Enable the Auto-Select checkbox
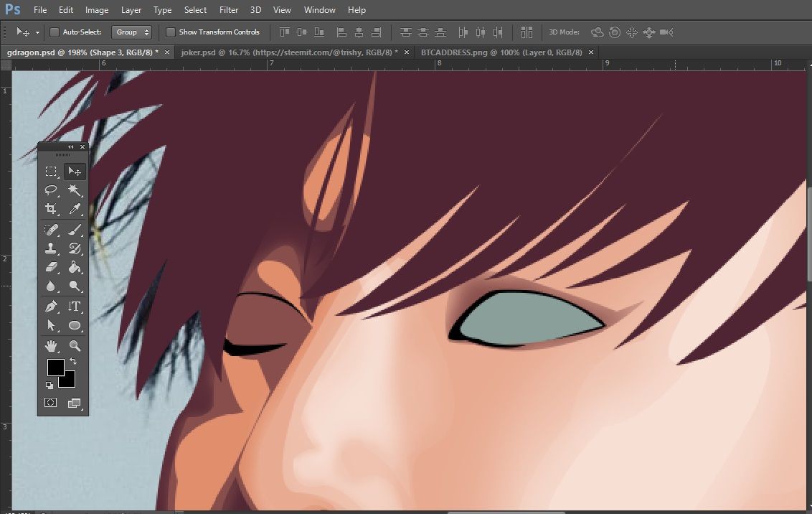812x514 pixels. (55, 32)
